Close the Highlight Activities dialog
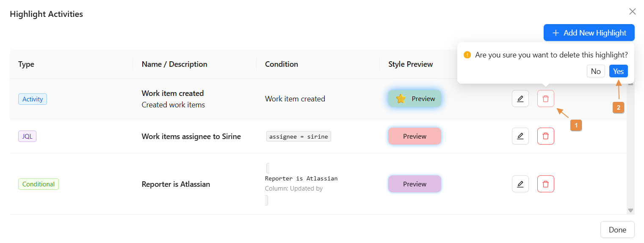Screen dimensions: 644x243 632,11
